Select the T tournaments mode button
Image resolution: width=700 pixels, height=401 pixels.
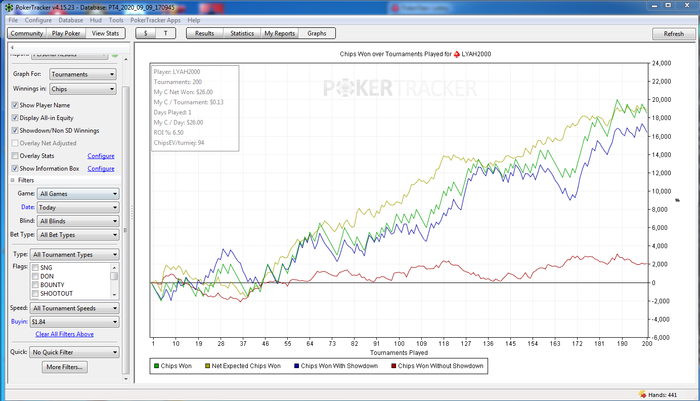(167, 33)
